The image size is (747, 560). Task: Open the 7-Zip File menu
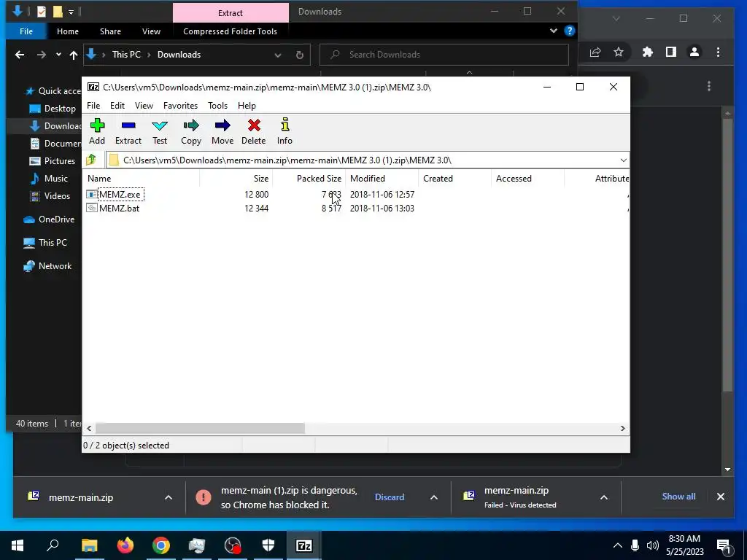[x=93, y=106]
